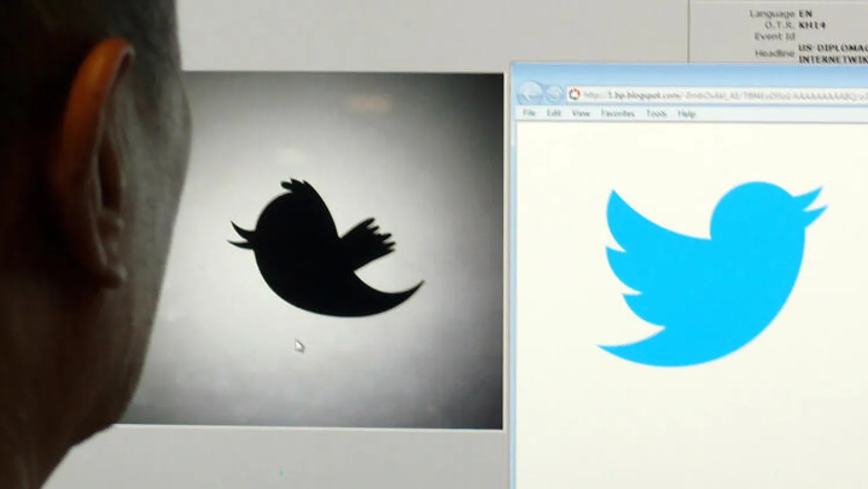Open the View menu

click(x=580, y=113)
